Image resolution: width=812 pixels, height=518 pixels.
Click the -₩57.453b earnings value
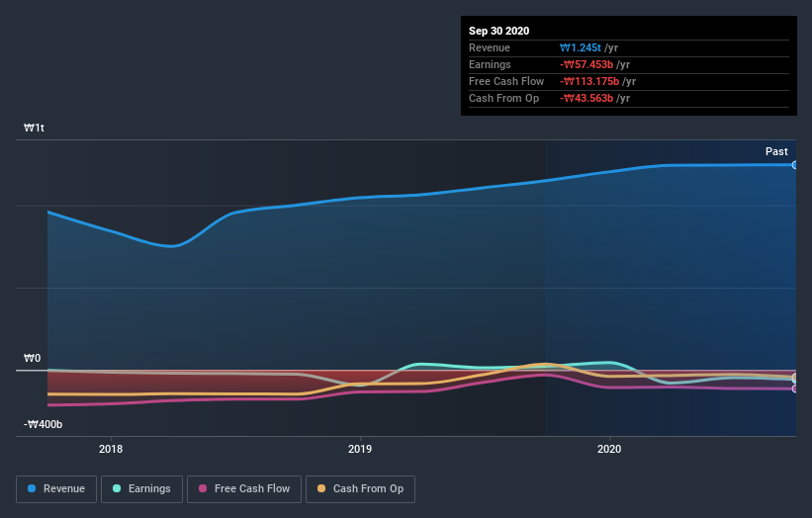(586, 64)
